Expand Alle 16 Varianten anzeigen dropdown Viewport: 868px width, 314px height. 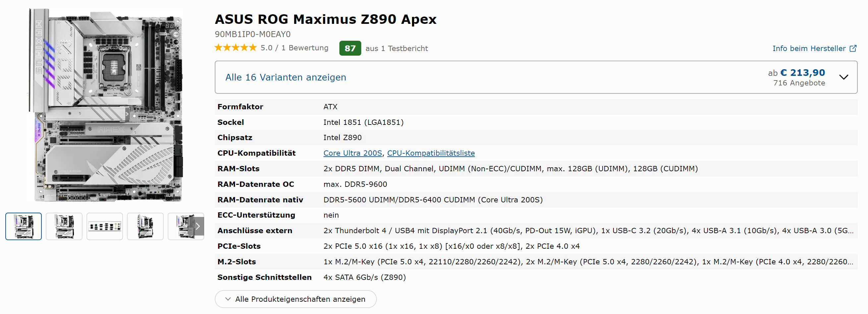tap(536, 77)
